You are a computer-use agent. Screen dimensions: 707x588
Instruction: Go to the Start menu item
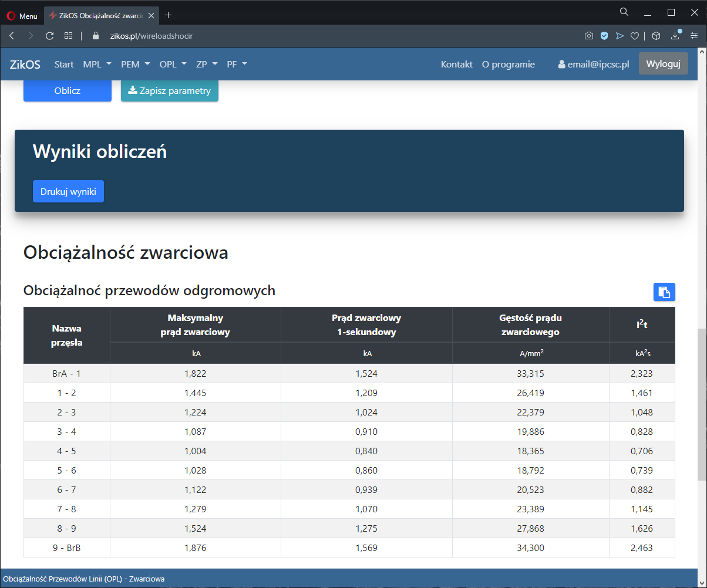64,64
